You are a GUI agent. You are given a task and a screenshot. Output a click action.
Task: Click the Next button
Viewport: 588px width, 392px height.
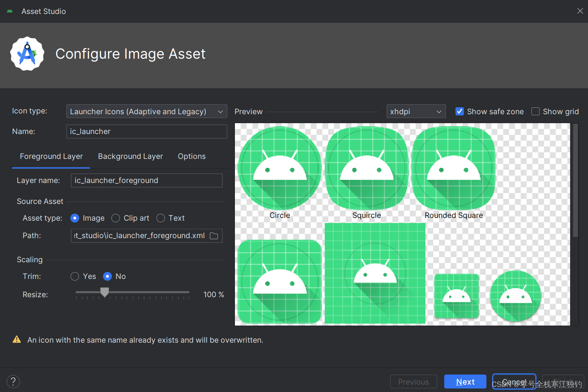point(465,382)
